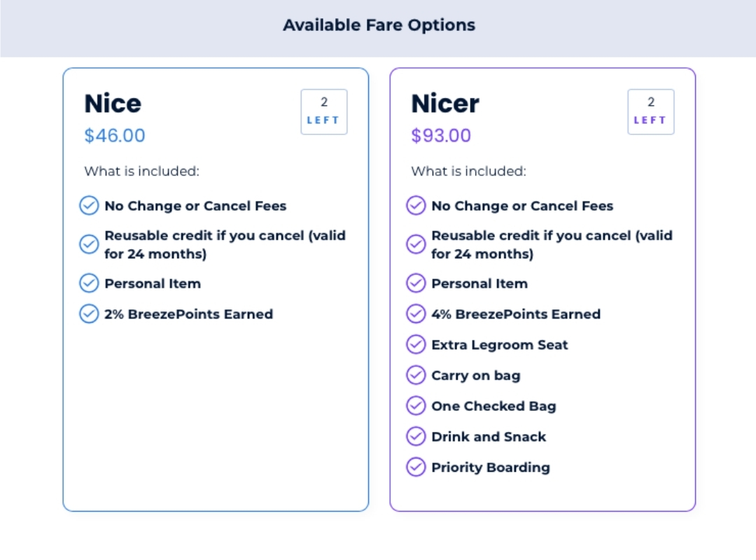Click checkmark icon next to Drink and Snack
Image resolution: width=756 pixels, height=560 pixels.
[x=416, y=436]
